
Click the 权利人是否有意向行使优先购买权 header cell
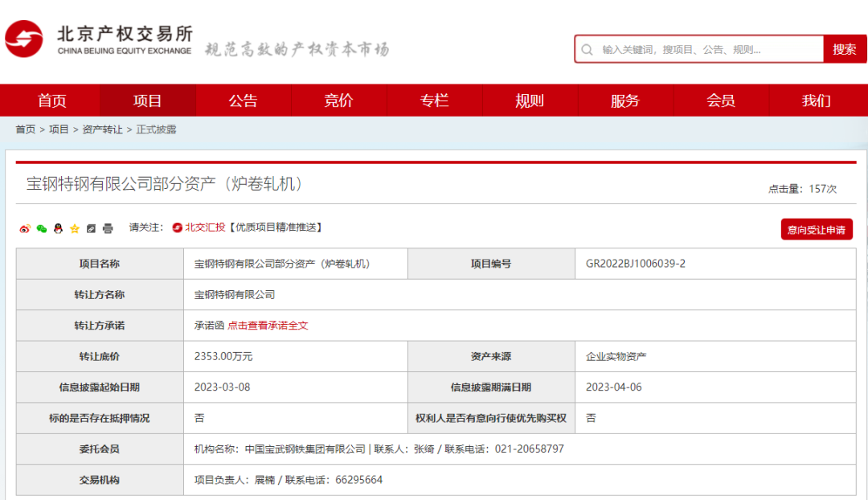pyautogui.click(x=491, y=418)
